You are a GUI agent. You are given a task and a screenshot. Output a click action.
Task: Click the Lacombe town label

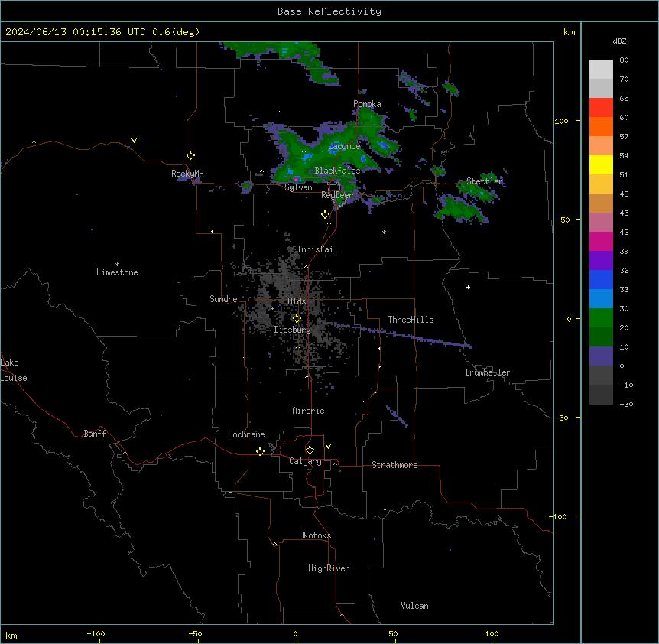pyautogui.click(x=344, y=146)
